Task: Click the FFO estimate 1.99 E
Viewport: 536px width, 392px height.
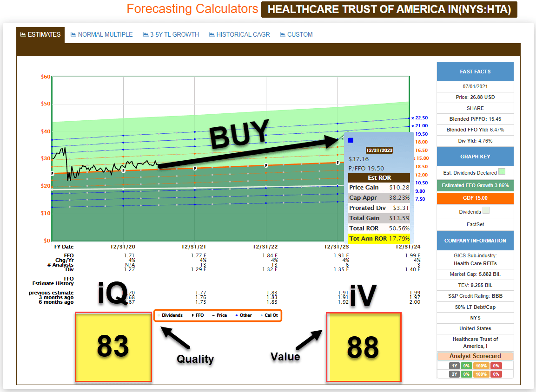Action: coord(413,255)
